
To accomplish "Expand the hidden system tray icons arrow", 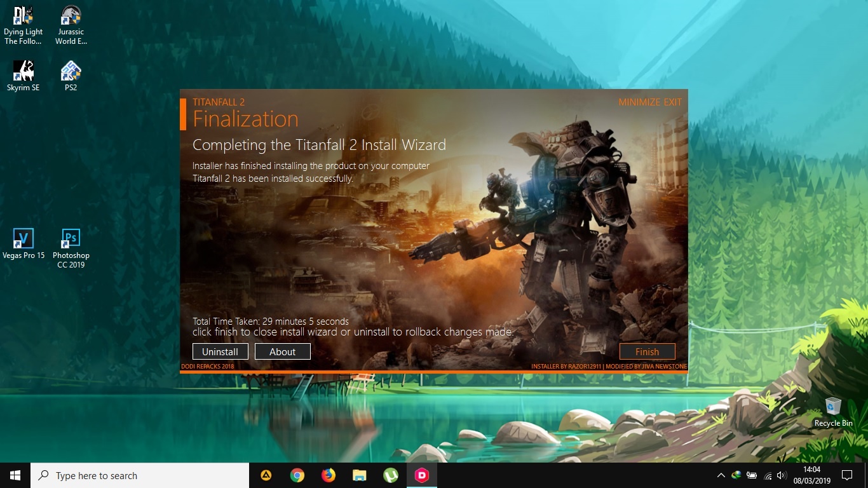I will (721, 475).
